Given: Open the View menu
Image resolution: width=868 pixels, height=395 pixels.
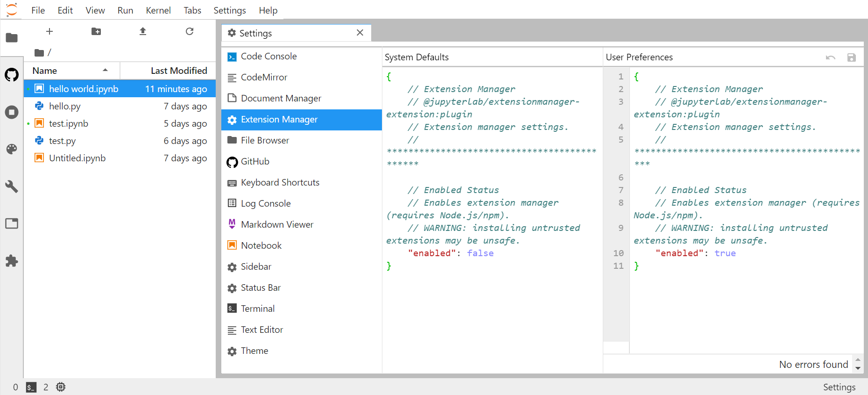Looking at the screenshot, I should pos(95,10).
